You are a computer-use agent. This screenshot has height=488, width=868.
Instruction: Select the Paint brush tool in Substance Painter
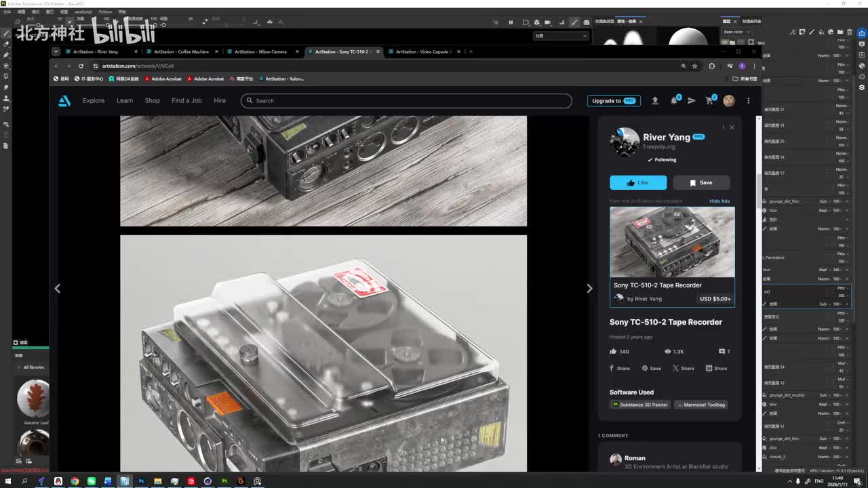coord(6,33)
